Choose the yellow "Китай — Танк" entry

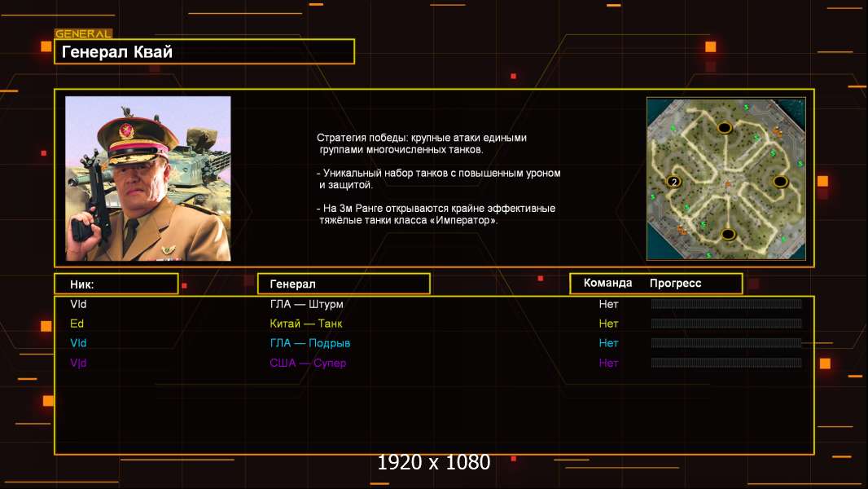point(306,324)
